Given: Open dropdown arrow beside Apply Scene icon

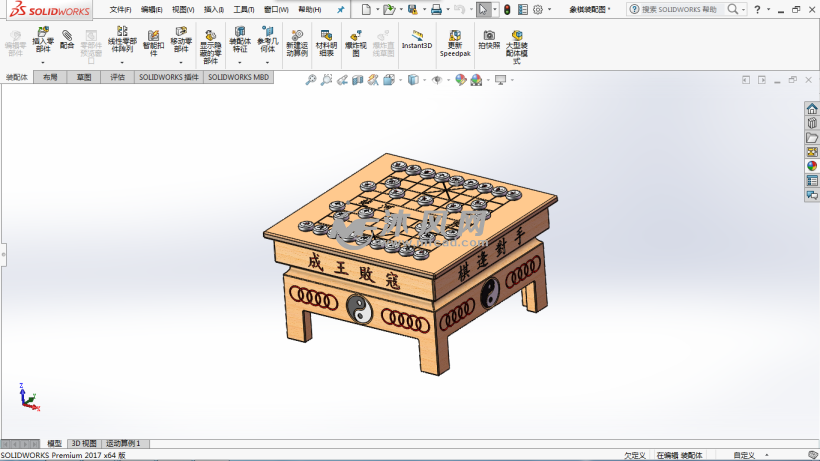Looking at the screenshot, I should (488, 80).
